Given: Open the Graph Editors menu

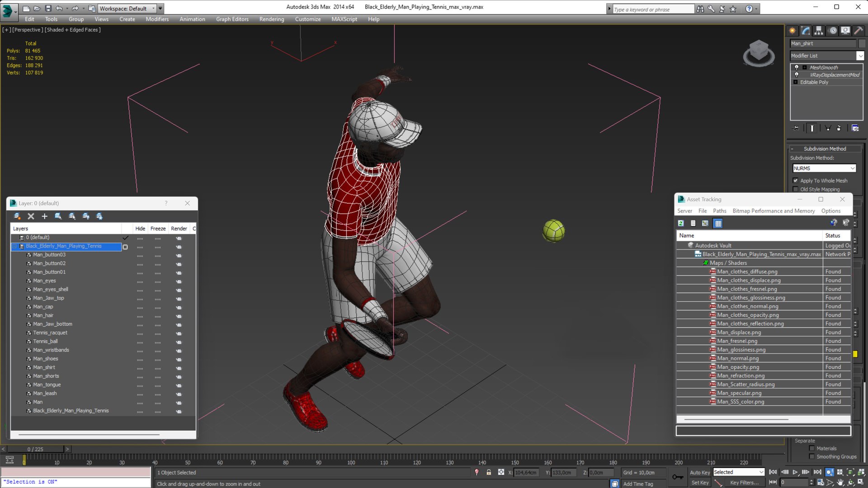Looking at the screenshot, I should (x=232, y=19).
